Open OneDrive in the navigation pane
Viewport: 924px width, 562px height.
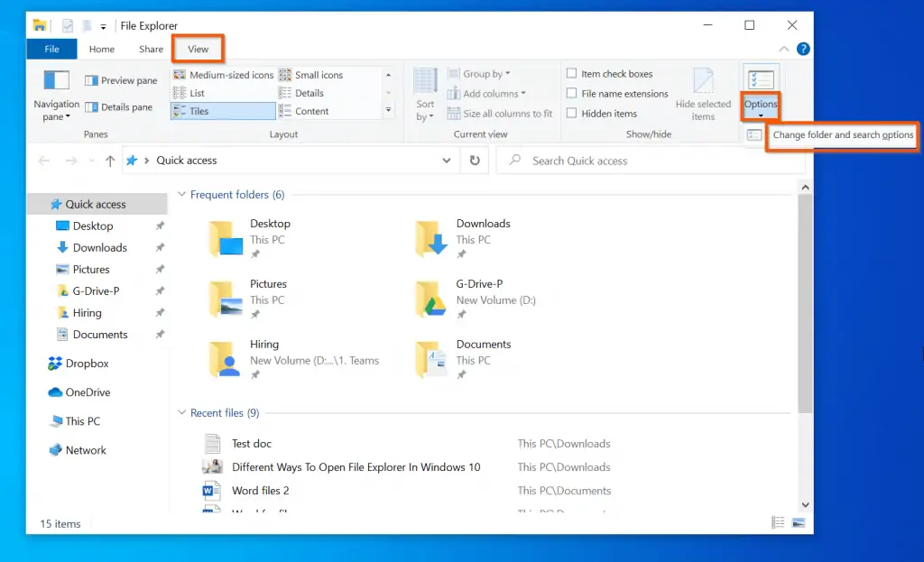click(x=79, y=392)
